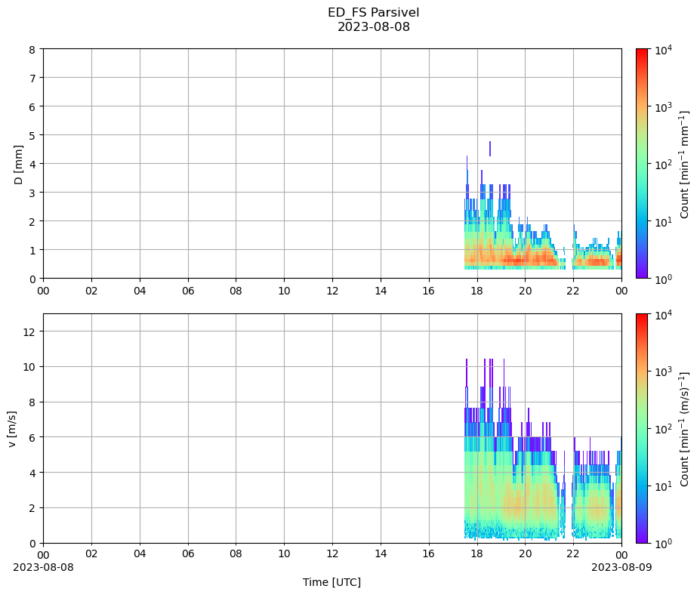Click tick label '8' on the D axis
This screenshot has height=595, width=700.
tap(32, 50)
